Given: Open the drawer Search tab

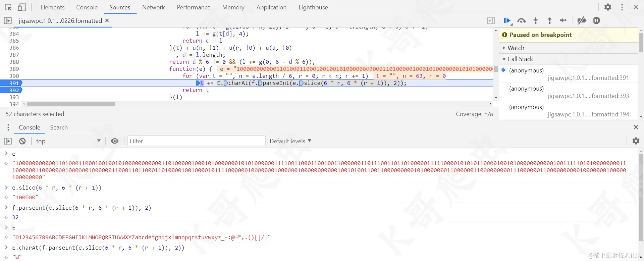Looking at the screenshot, I should 59,127.
